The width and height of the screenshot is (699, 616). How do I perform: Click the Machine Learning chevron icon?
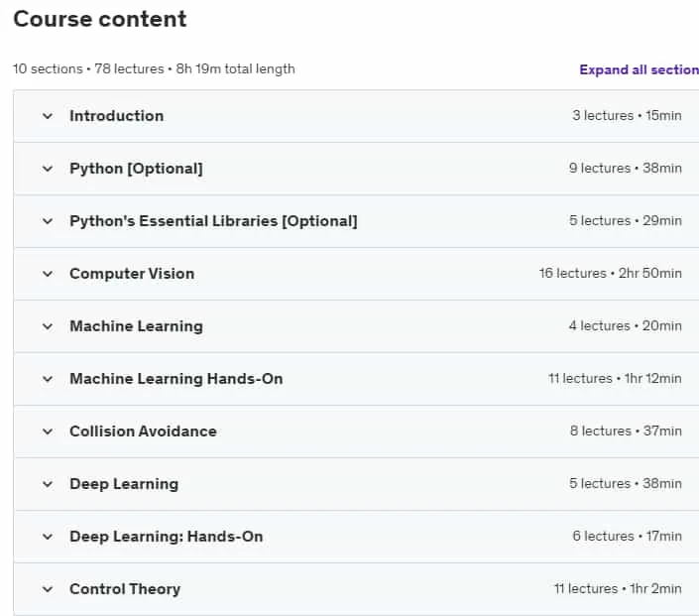pos(48,326)
